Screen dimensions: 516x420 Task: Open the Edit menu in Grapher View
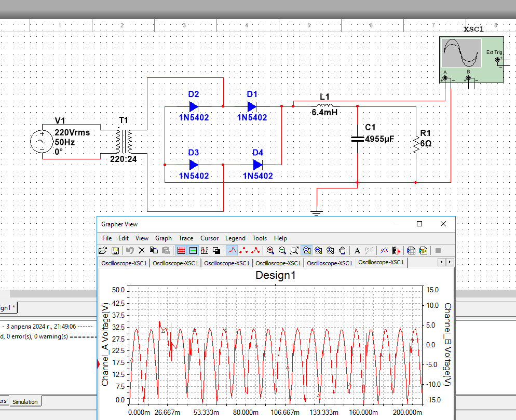coord(124,238)
